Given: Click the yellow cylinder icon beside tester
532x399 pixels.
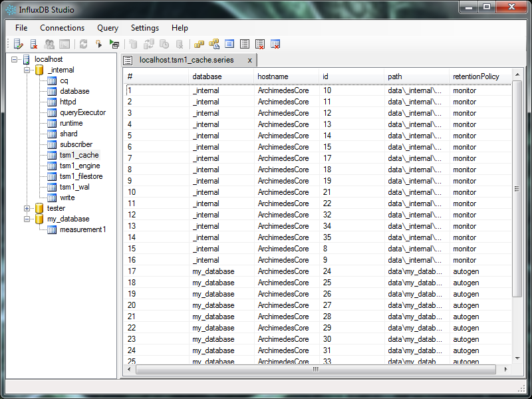Looking at the screenshot, I should pyautogui.click(x=39, y=208).
